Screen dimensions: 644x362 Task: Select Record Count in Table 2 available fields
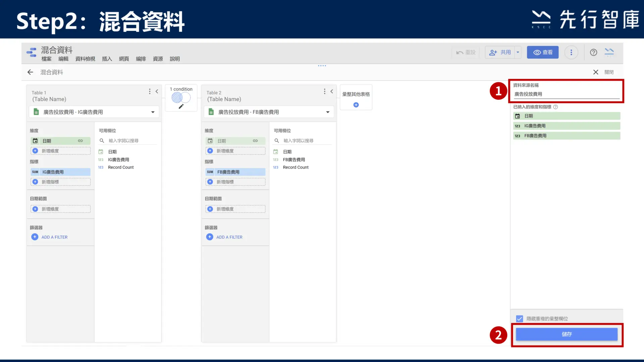pyautogui.click(x=296, y=167)
